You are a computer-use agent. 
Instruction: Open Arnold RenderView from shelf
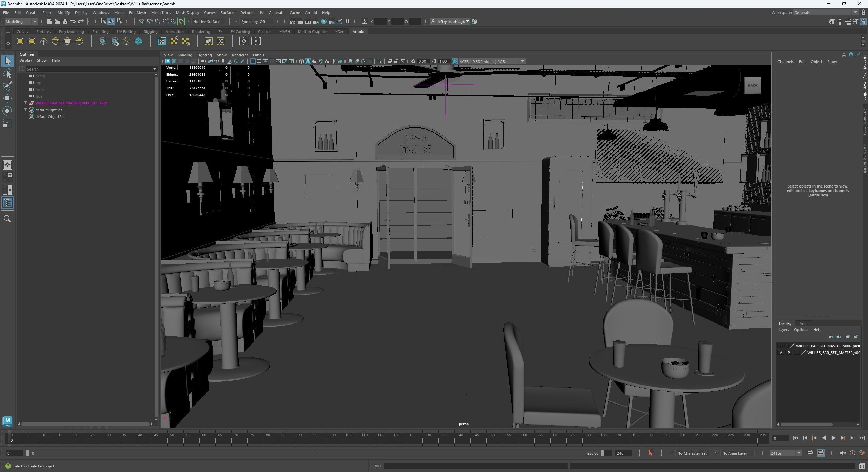click(x=244, y=41)
